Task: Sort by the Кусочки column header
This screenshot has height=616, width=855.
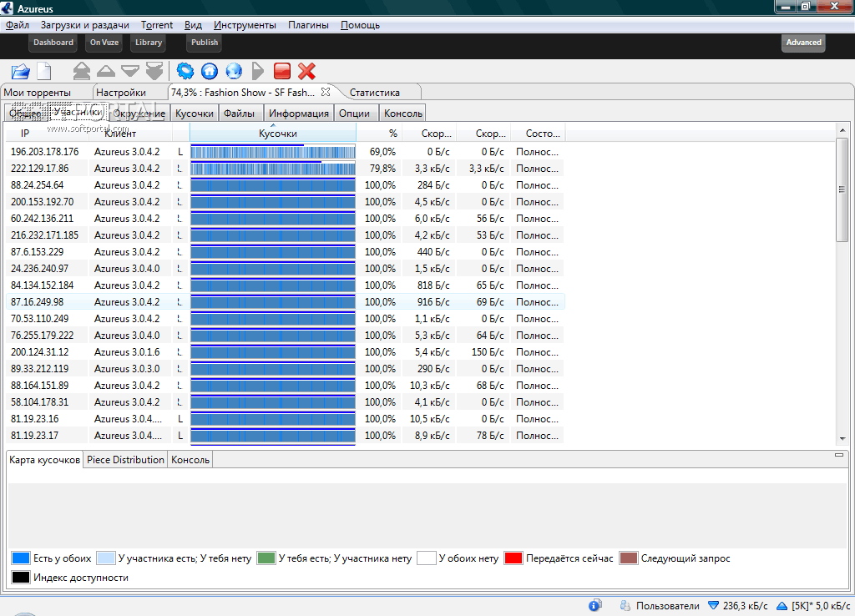Action: (273, 133)
